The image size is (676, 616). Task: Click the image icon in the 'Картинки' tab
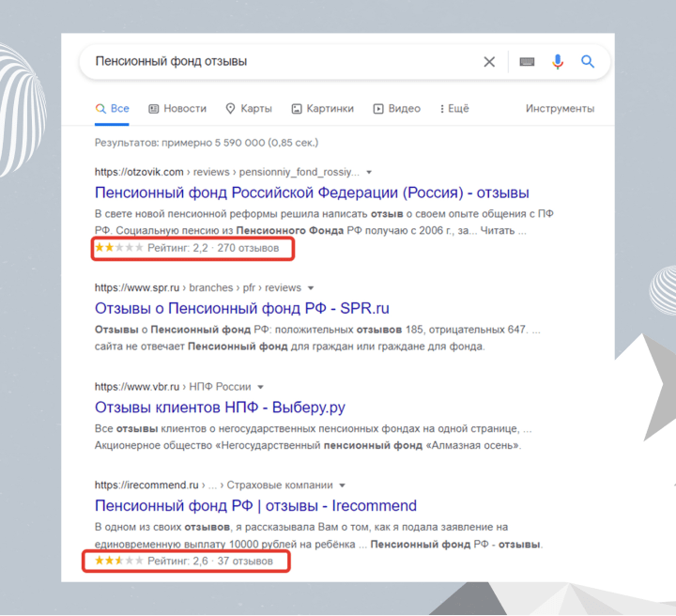pos(297,109)
